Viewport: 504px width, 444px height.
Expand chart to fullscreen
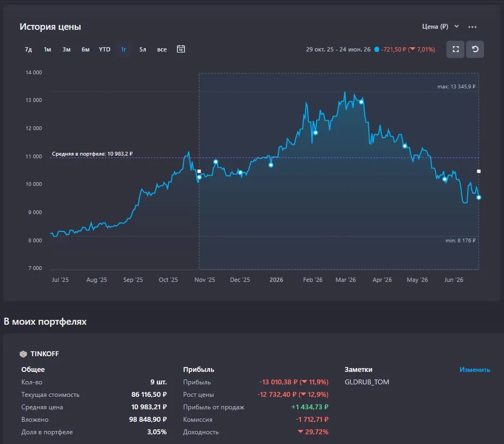pos(456,49)
